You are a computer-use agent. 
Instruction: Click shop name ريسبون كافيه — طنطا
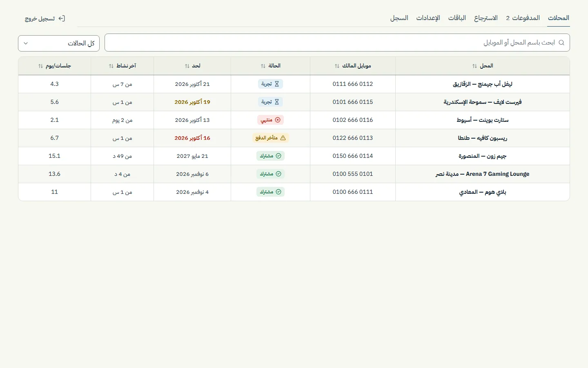483,138
